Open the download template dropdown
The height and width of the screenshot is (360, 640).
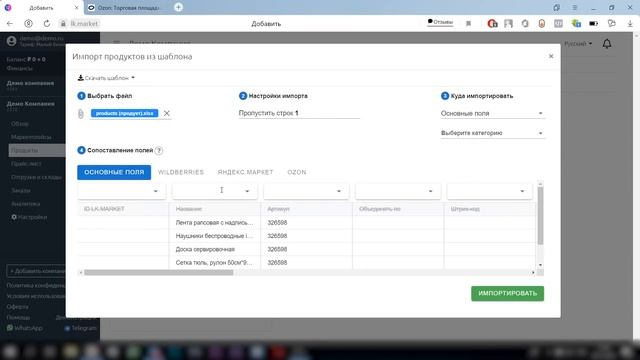106,78
